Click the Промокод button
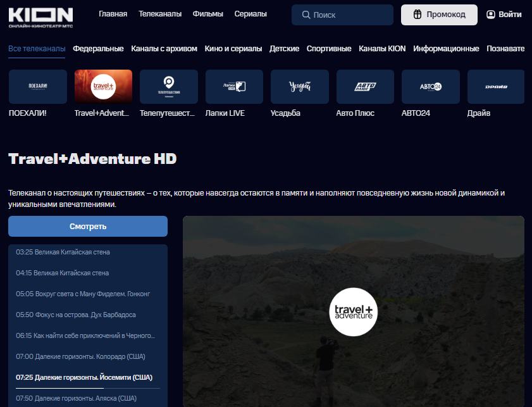The width and height of the screenshot is (532, 407). coord(439,15)
